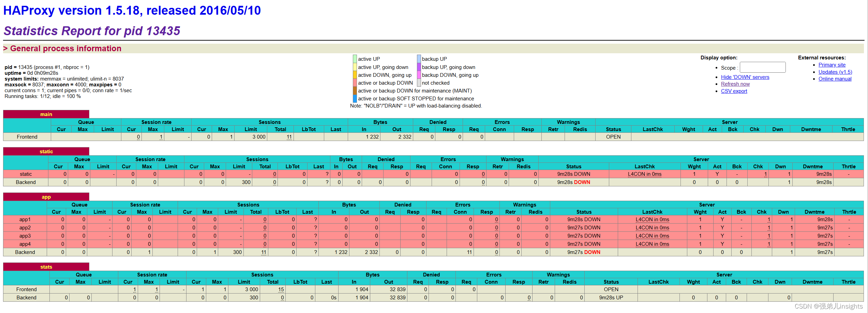Click 'uptime = 0d 0h09m28s' text
868x313 pixels.
(31, 73)
